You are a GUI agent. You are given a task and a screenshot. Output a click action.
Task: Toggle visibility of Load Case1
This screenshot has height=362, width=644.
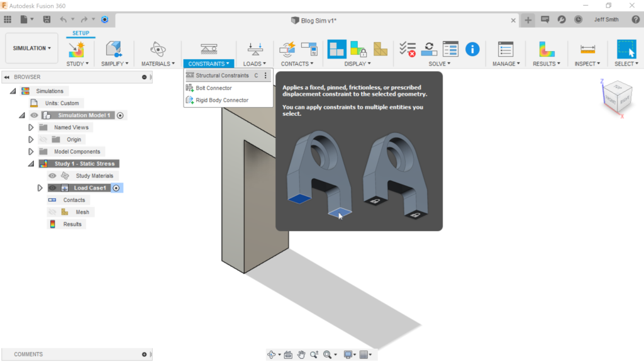tap(52, 188)
